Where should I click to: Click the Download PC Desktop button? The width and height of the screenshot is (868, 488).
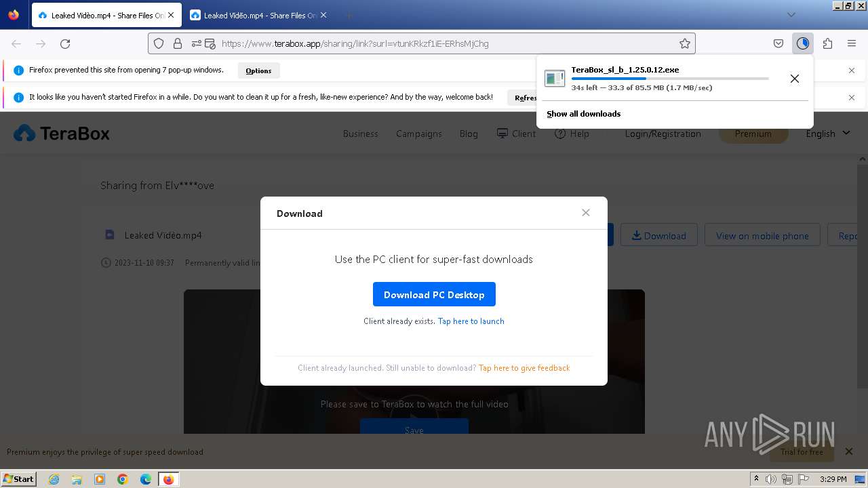[x=434, y=294]
